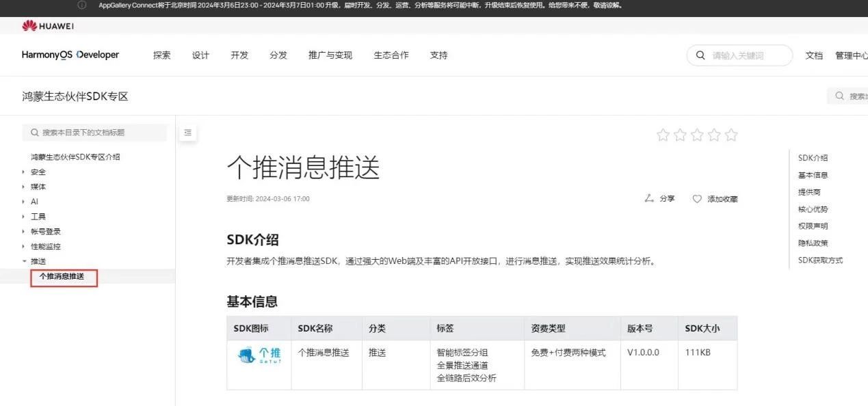This screenshot has height=406, width=868.
Task: Click the 全链路后效分析 tag text
Action: 466,378
